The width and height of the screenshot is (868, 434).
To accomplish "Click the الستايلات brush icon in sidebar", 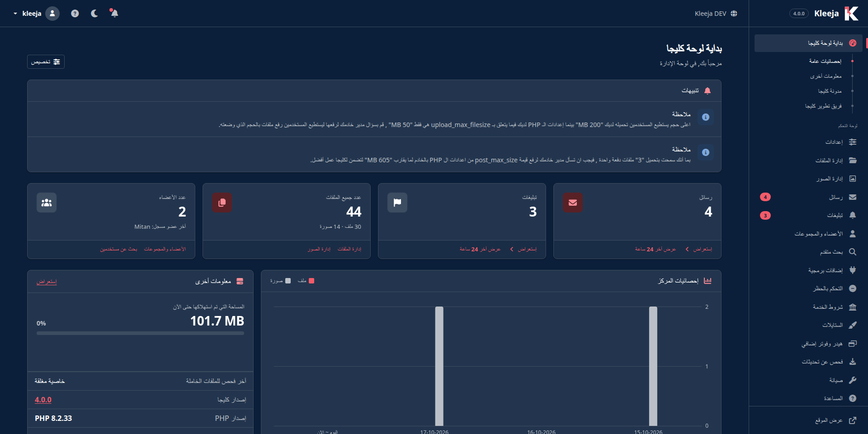I will (x=853, y=325).
